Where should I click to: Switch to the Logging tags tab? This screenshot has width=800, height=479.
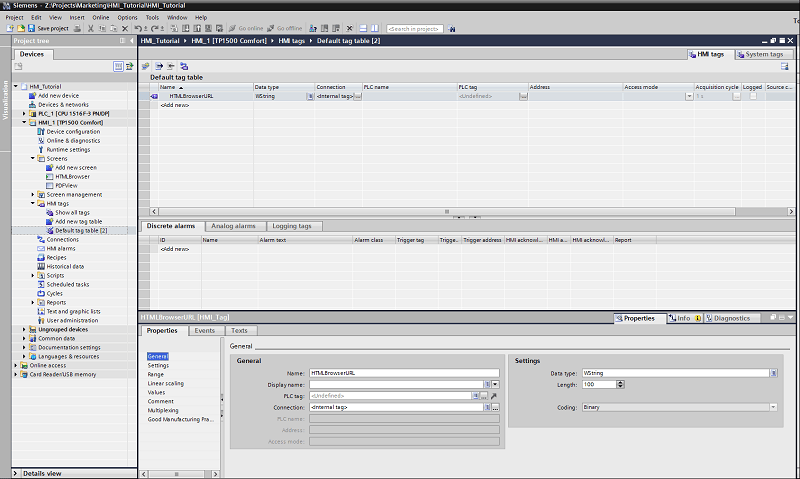tap(292, 226)
